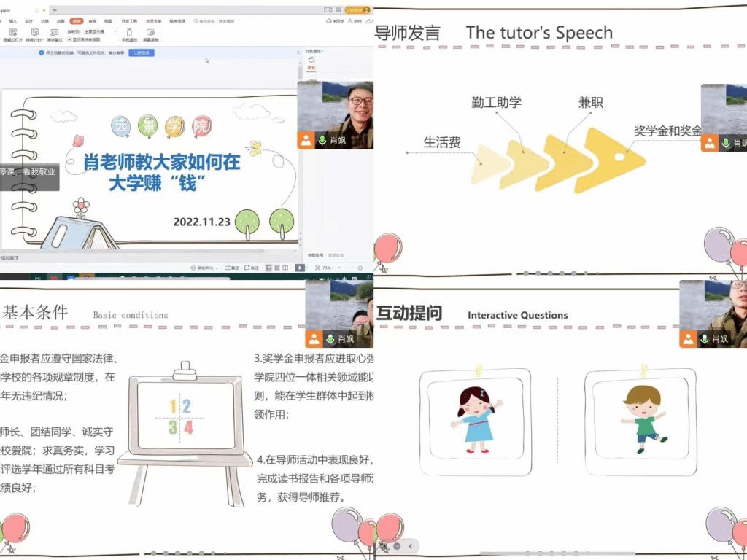Image resolution: width=747 pixels, height=560 pixels.
Task: Select the 插入 ribbon tab
Action: pyautogui.click(x=13, y=21)
